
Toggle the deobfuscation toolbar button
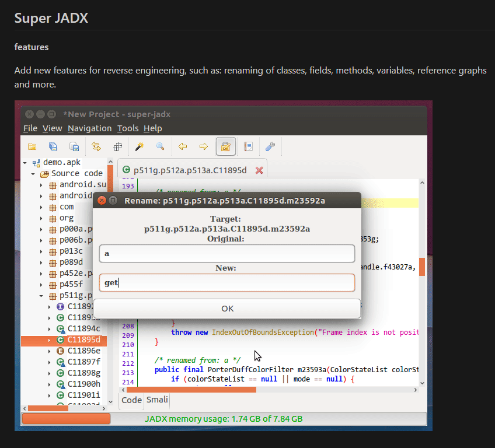tap(226, 146)
